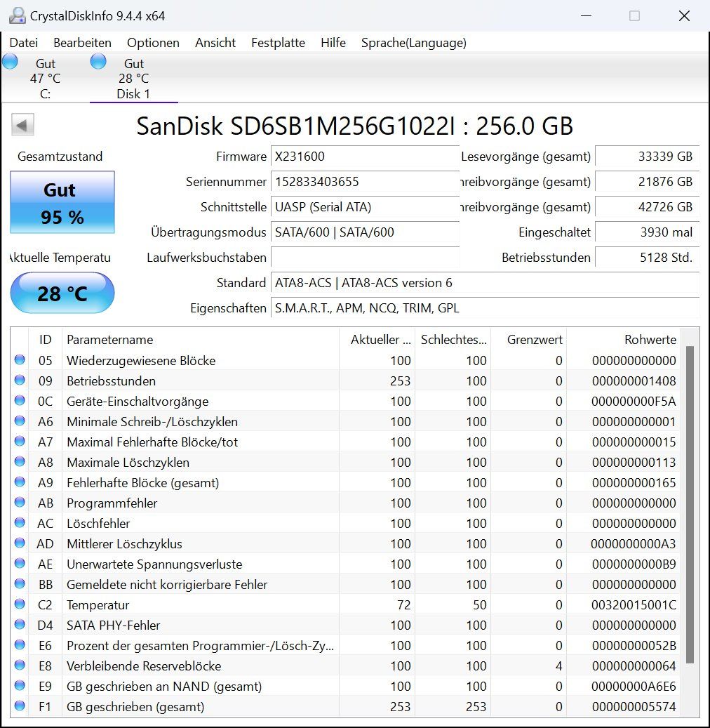
Task: Click the Gut 95 % health status button
Action: click(62, 202)
